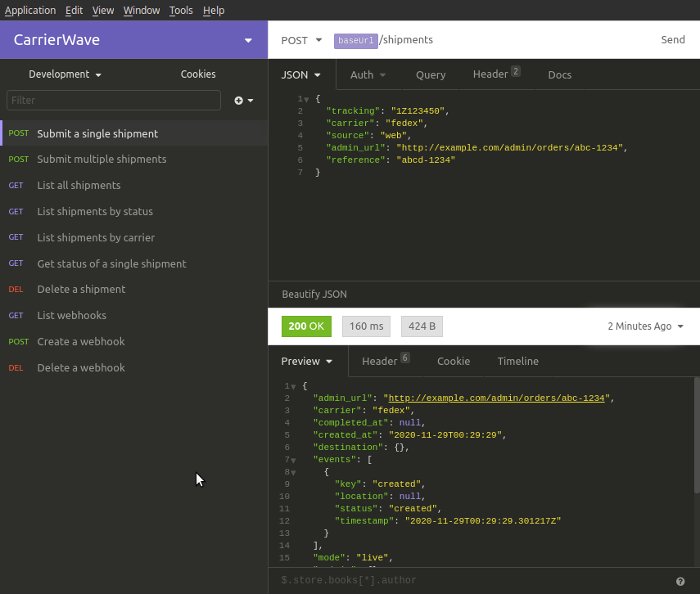This screenshot has width=700, height=594.
Task: Collapse the events array fold arrow
Action: coord(293,460)
